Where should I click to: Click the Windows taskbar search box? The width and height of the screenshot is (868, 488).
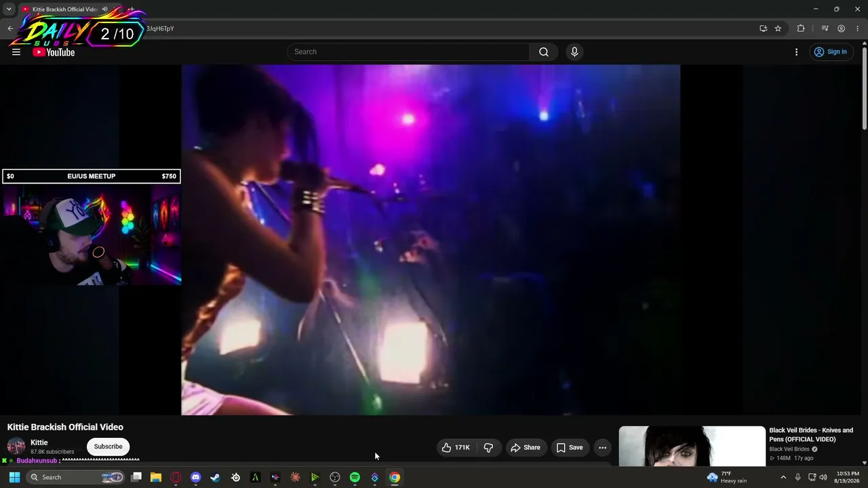click(x=76, y=477)
